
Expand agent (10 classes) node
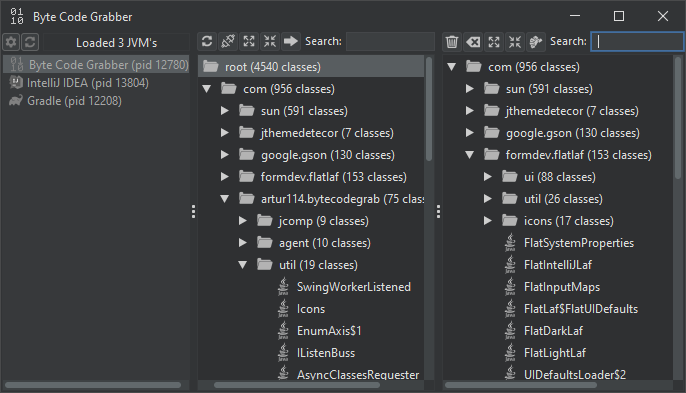point(243,242)
